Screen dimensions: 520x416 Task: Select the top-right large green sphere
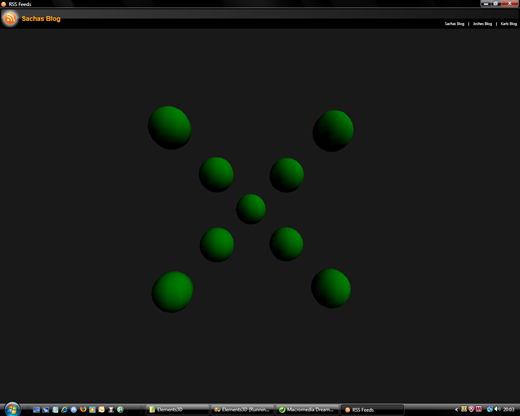tap(333, 131)
